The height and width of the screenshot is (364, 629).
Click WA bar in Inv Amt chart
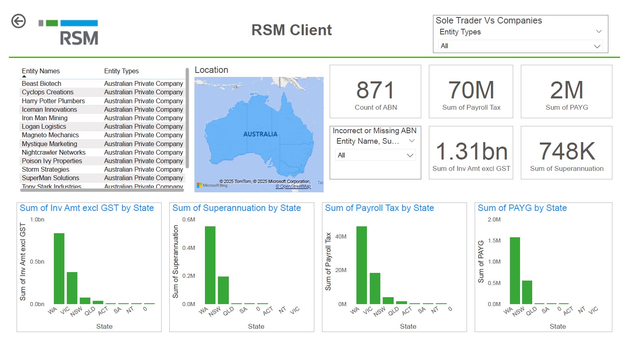point(59,269)
